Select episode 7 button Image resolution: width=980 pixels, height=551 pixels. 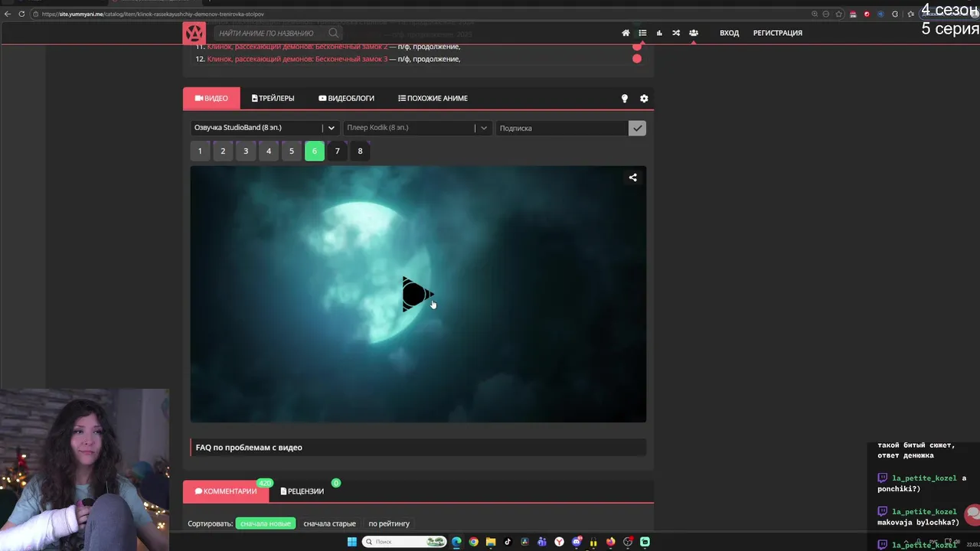coord(337,151)
